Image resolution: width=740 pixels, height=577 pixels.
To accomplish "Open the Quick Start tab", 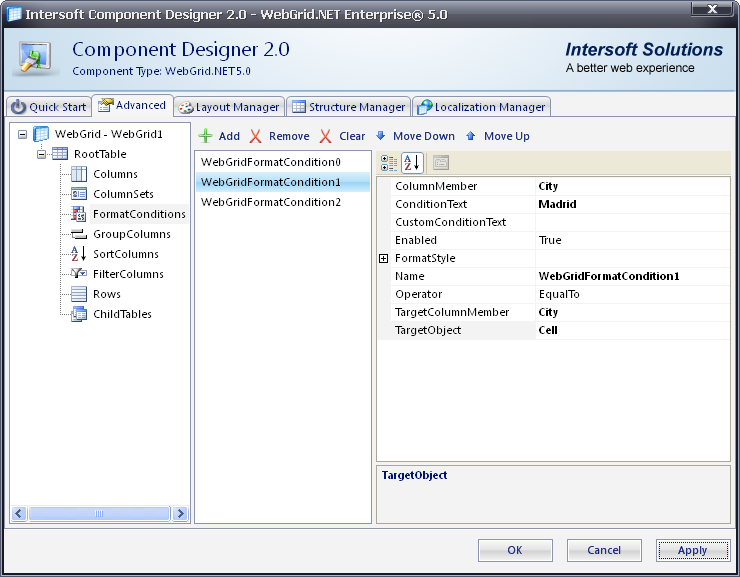I will [49, 107].
